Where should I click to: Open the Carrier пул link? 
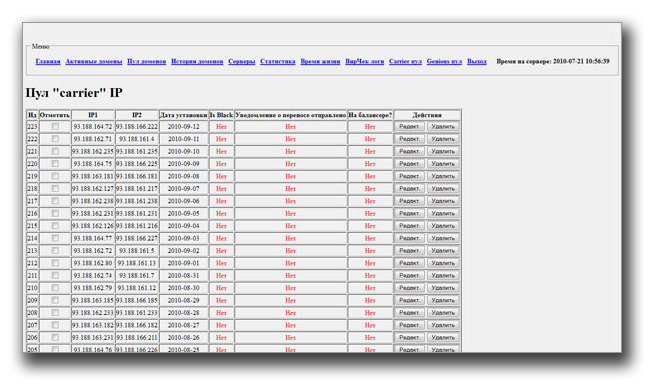click(x=405, y=61)
